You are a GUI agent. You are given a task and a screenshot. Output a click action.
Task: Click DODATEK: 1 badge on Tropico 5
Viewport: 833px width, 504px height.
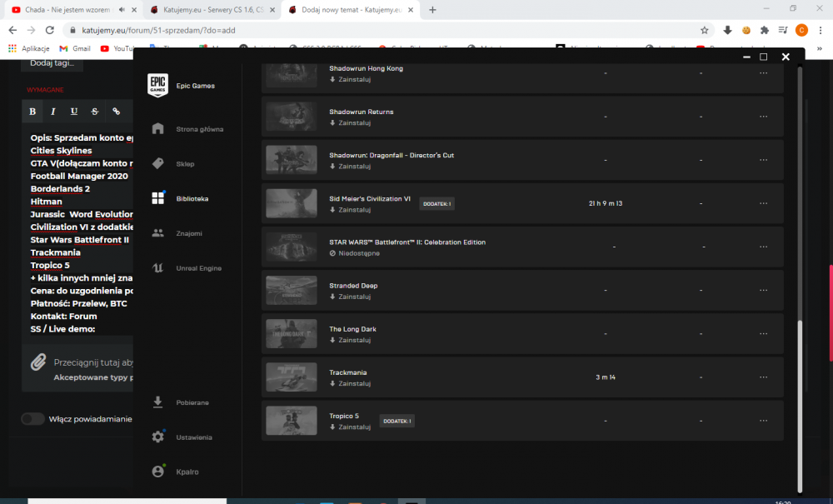point(397,422)
